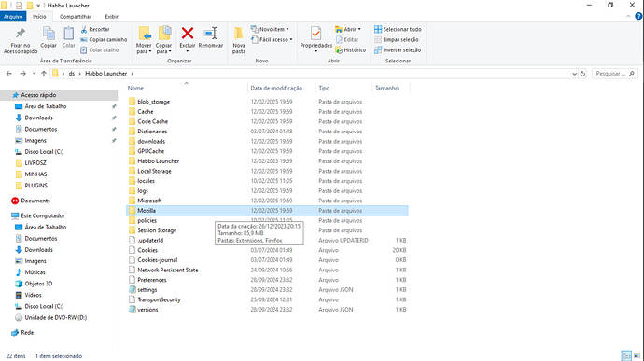Switch to the Compartilhar ribbon tab
644x361 pixels.
click(76, 17)
